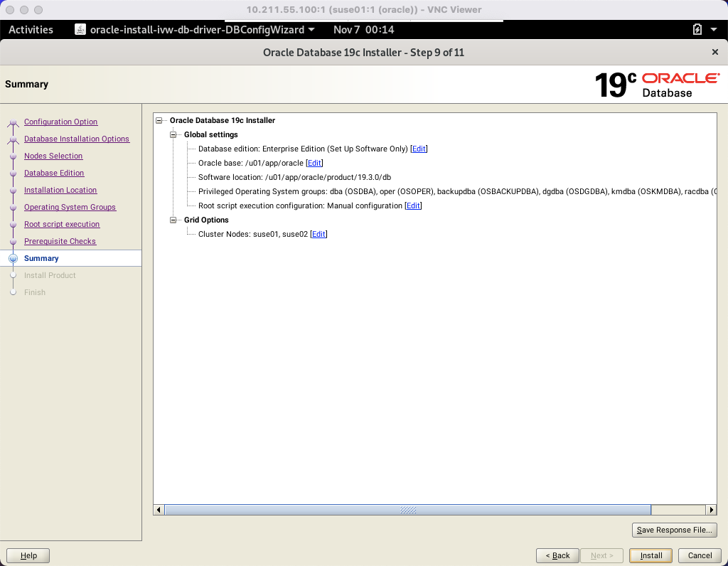Image resolution: width=728 pixels, height=566 pixels.
Task: Click the Java app icon in top bar
Action: (x=80, y=30)
